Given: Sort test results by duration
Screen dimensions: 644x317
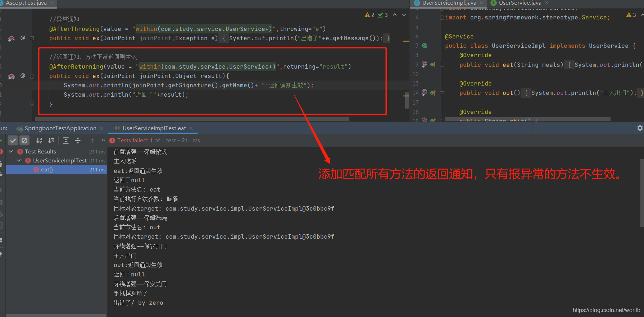Looking at the screenshot, I should coord(51,141).
